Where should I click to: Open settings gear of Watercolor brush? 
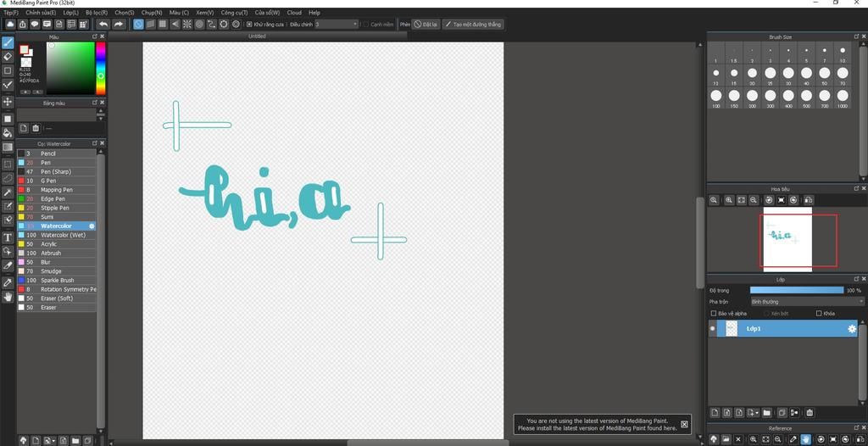[92, 226]
